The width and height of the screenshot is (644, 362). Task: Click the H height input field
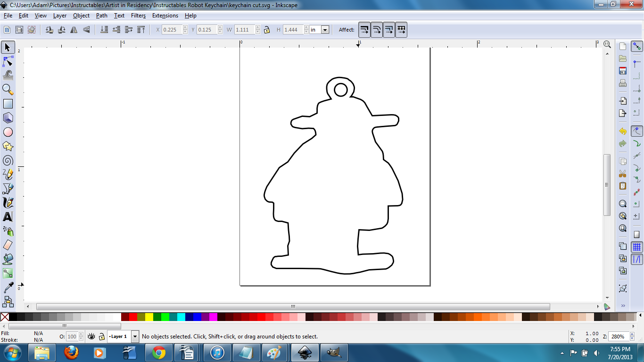tap(292, 30)
